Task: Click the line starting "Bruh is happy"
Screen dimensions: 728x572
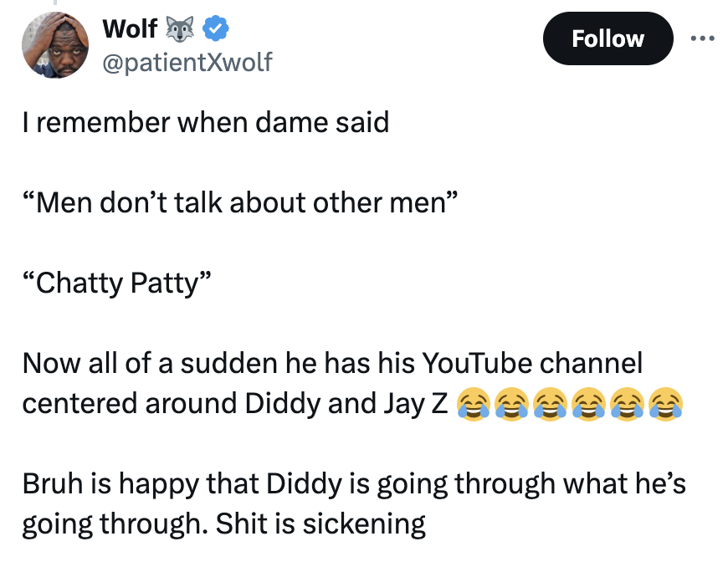Action: tap(354, 484)
